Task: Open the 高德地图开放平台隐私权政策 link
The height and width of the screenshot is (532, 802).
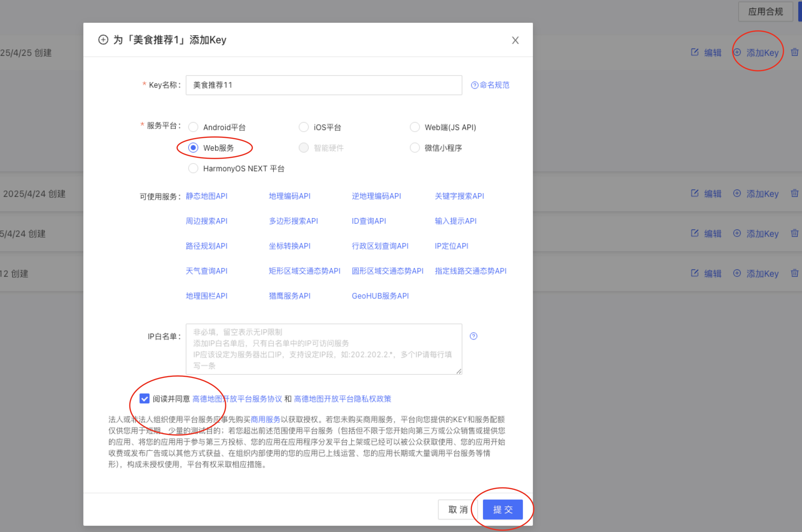Action: click(x=342, y=399)
